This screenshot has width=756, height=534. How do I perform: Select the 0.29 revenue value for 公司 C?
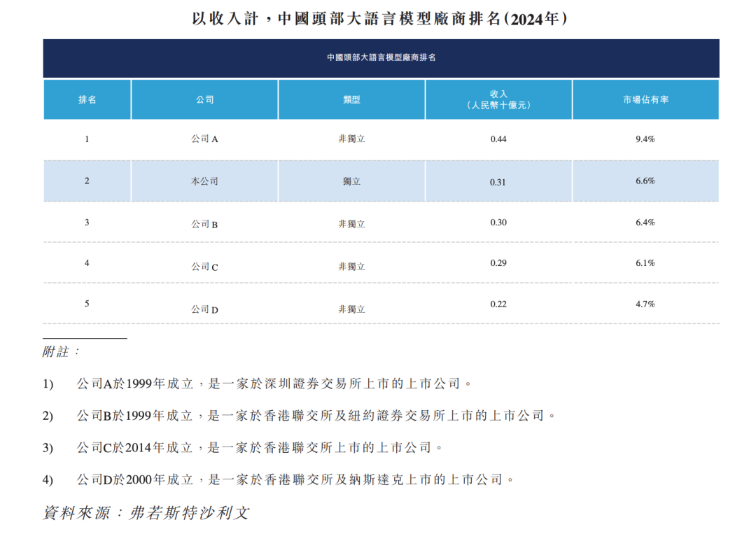coord(498,263)
